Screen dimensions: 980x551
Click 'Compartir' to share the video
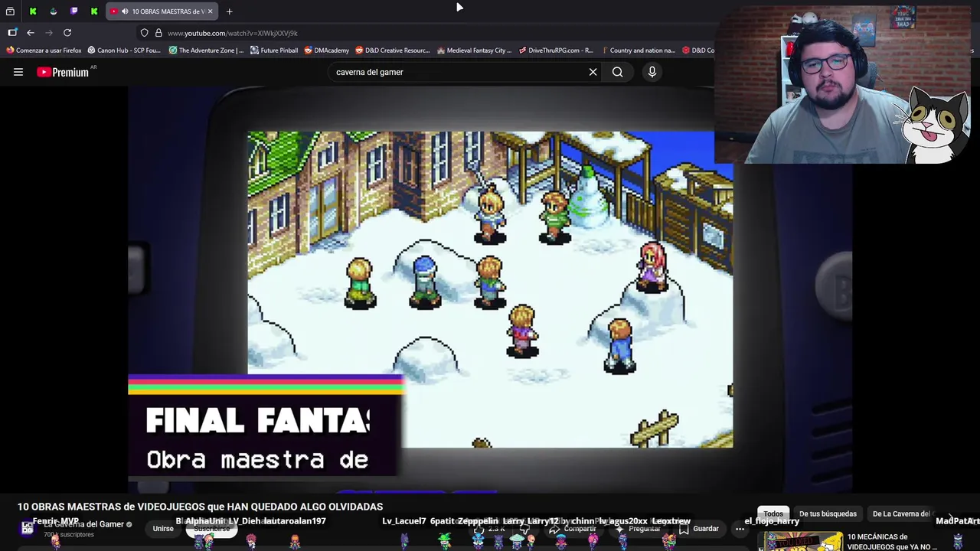coord(572,529)
